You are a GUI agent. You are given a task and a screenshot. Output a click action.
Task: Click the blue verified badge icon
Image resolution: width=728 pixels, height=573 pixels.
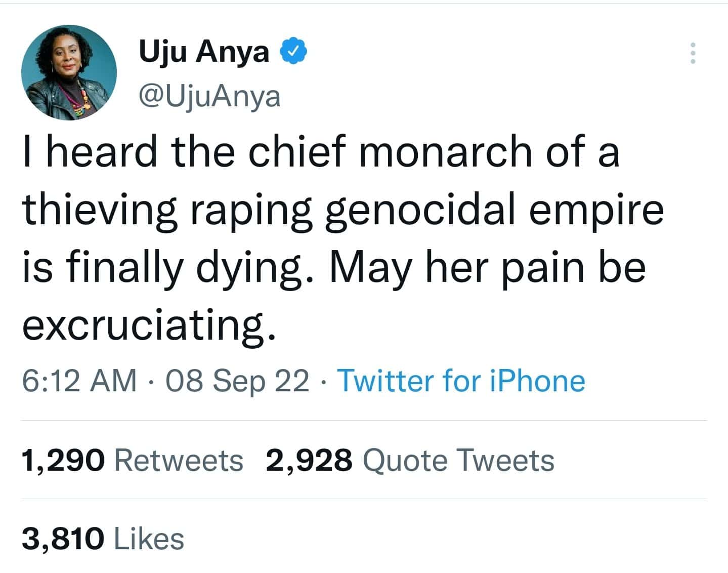294,52
